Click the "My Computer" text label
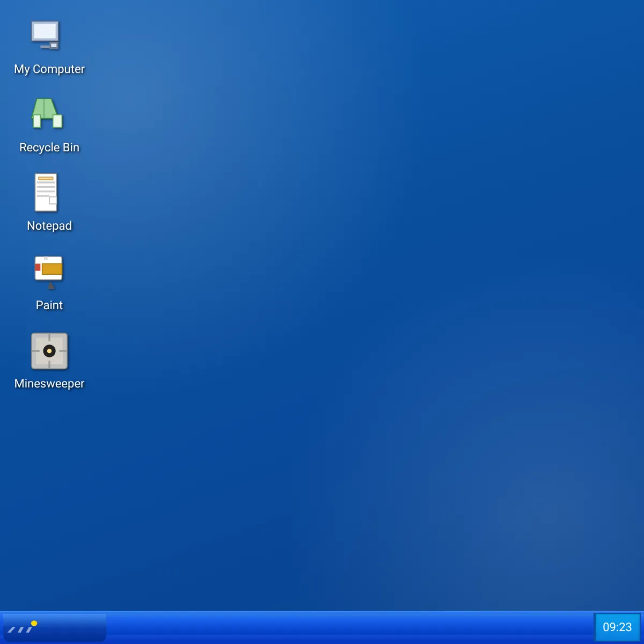 (49, 69)
